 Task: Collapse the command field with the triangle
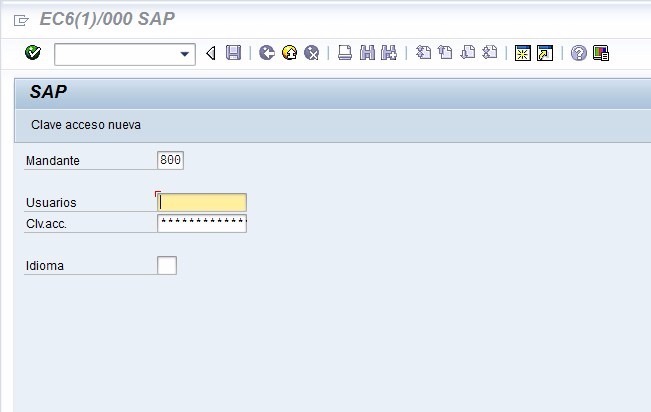pos(211,53)
